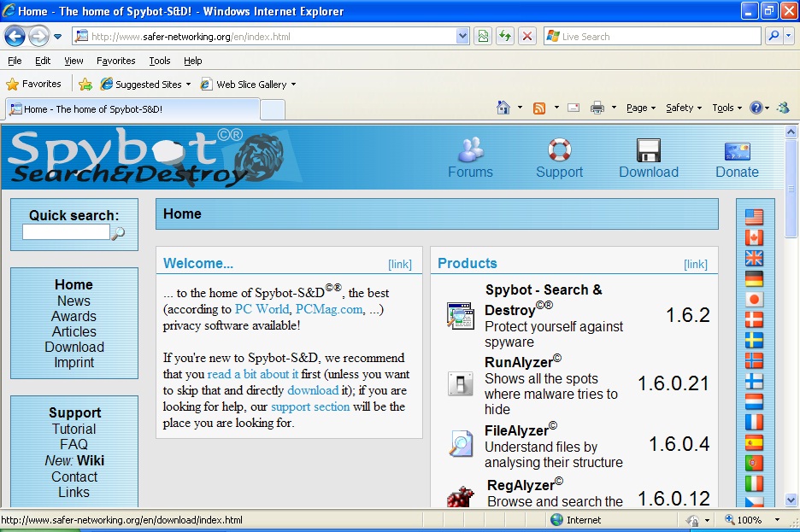Image resolution: width=800 pixels, height=532 pixels.
Task: Select the German flag language
Action: tap(754, 278)
